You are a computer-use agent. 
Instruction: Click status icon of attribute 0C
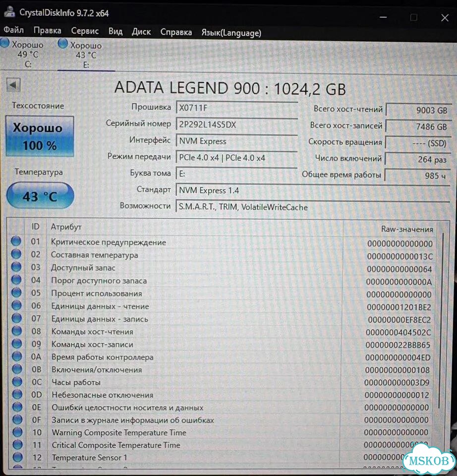[17, 381]
